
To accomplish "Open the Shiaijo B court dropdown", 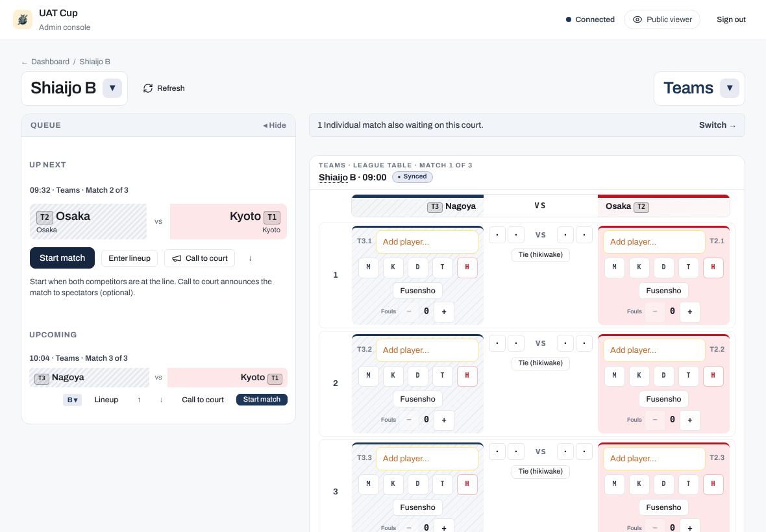I will pyautogui.click(x=112, y=88).
